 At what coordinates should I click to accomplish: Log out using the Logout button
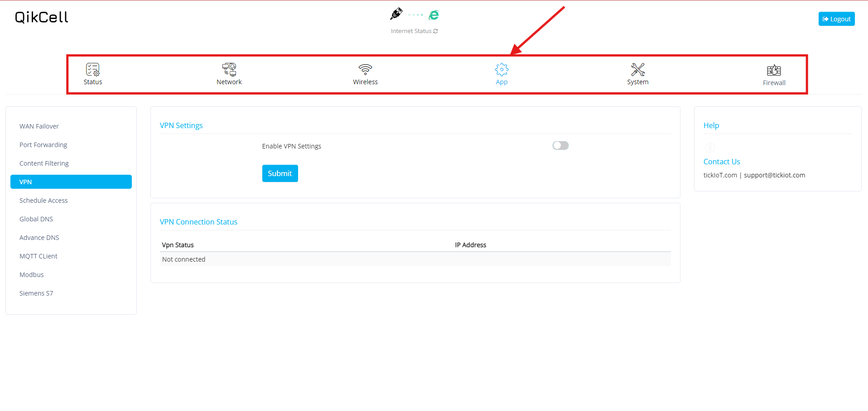coord(836,19)
